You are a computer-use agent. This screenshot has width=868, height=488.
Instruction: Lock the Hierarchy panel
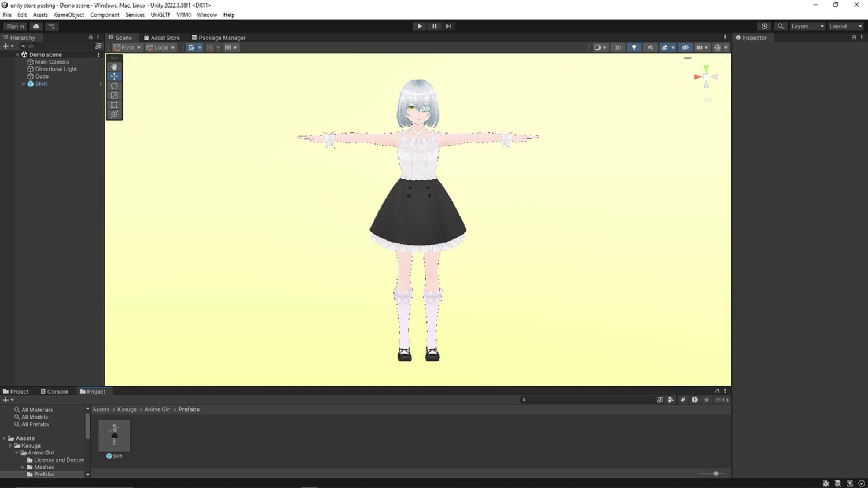[x=90, y=38]
